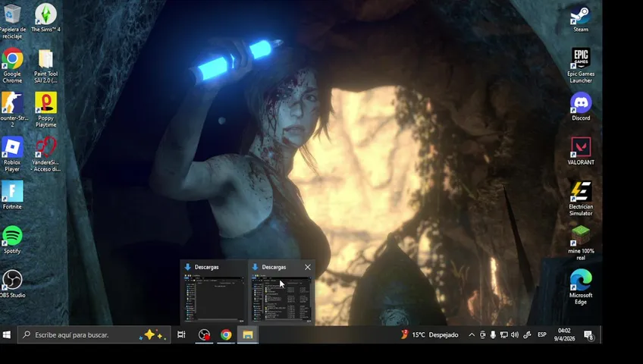Select the Discord desktop icon
Image resolution: width=643 pixels, height=364 pixels.
click(x=581, y=107)
